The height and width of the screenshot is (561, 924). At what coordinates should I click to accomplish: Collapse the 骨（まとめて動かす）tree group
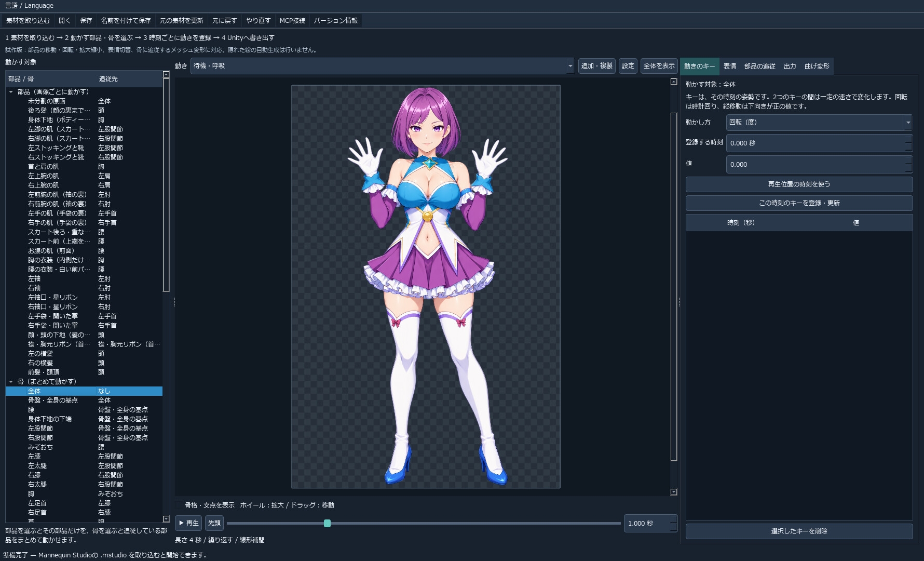11,382
